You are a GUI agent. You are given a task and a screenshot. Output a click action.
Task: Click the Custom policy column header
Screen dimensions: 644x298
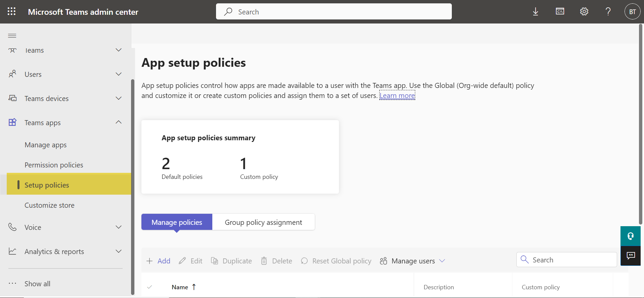(x=541, y=287)
